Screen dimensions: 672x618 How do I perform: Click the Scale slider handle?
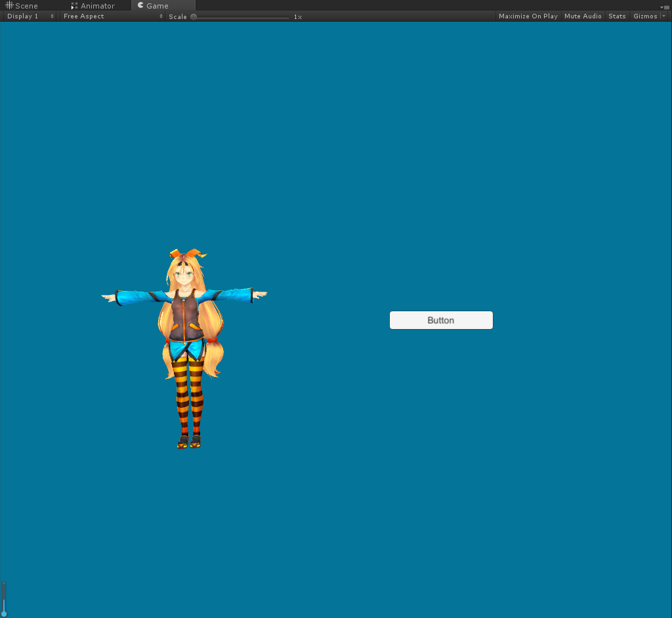coord(194,17)
